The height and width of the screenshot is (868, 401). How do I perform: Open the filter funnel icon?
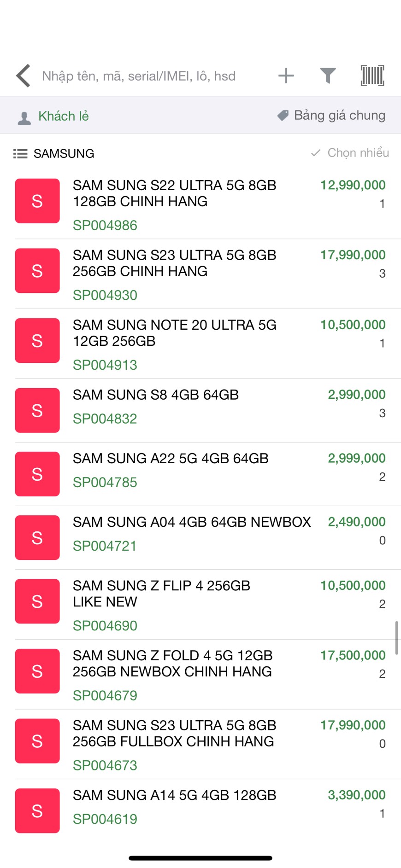(x=328, y=76)
